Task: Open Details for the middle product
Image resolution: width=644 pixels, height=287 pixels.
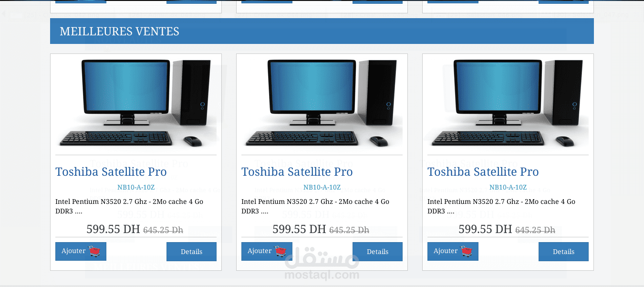Action: 377,252
